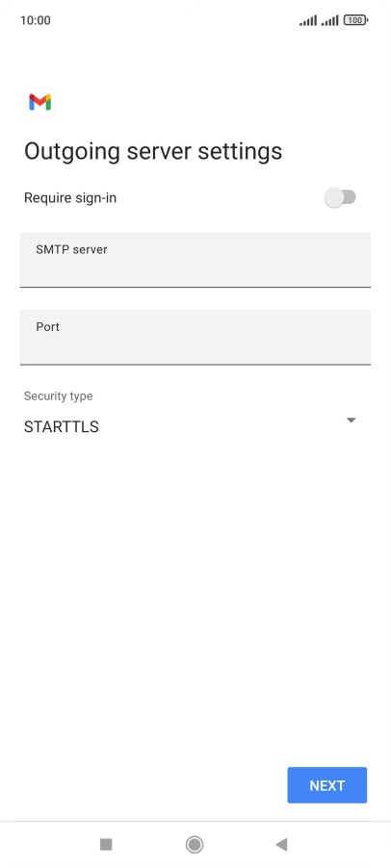Tap the Port field label
Viewport: 391px width, 868px height.
(x=47, y=327)
